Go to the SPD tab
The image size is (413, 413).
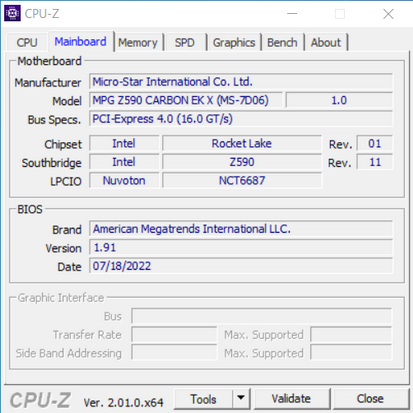[185, 43]
